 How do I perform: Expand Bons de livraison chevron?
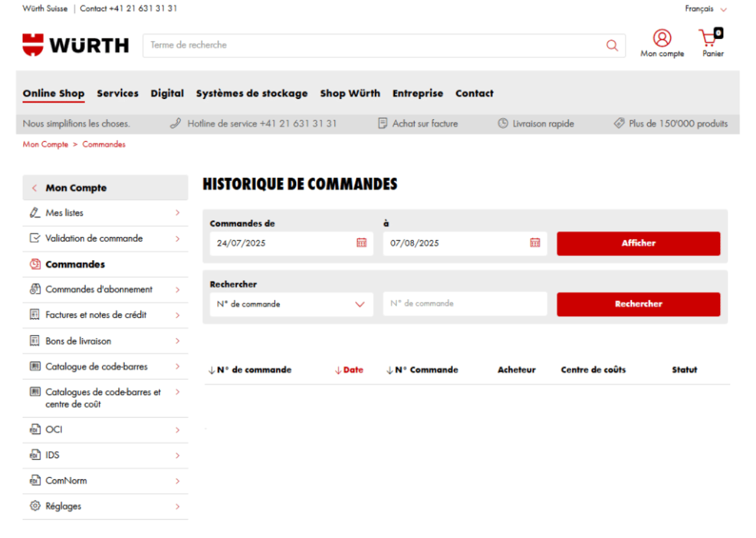pos(178,341)
